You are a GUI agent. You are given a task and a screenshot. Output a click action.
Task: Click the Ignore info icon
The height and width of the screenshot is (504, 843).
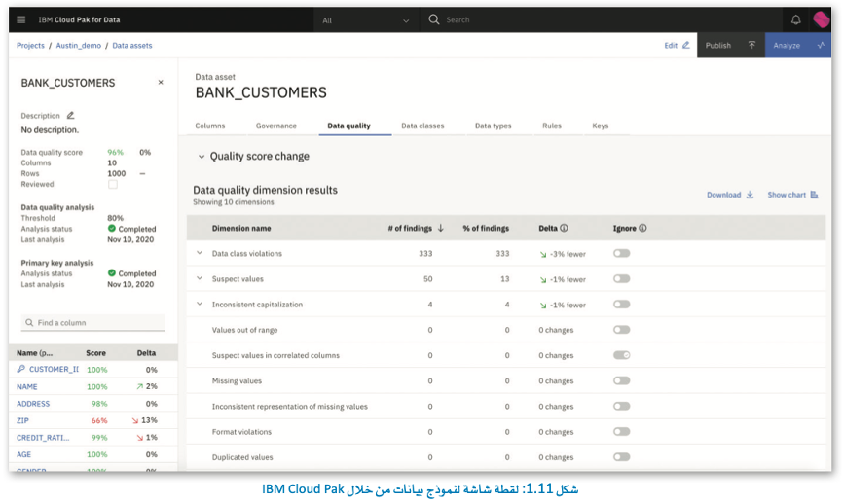[x=642, y=228]
